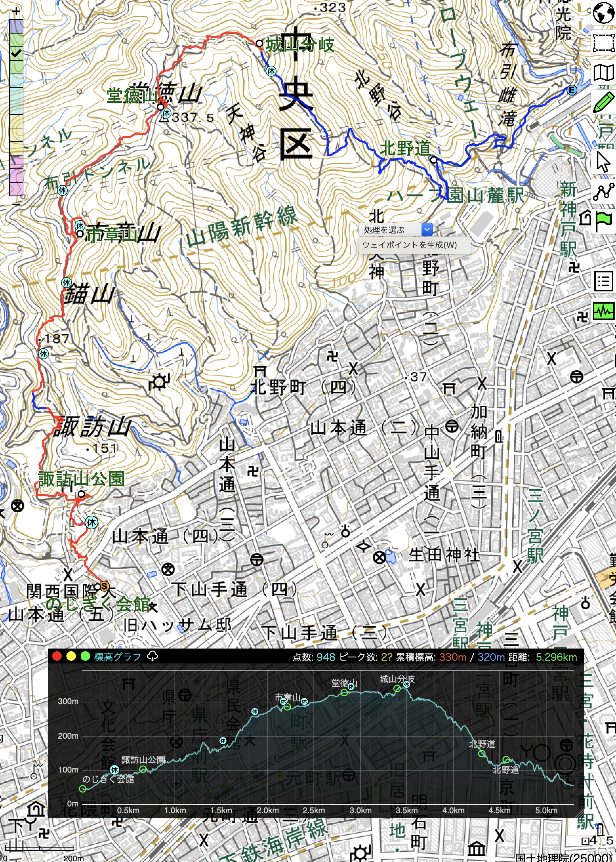Open the 処理を選ぶ dropdown
Screen dimensions: 616x862
click(x=390, y=230)
